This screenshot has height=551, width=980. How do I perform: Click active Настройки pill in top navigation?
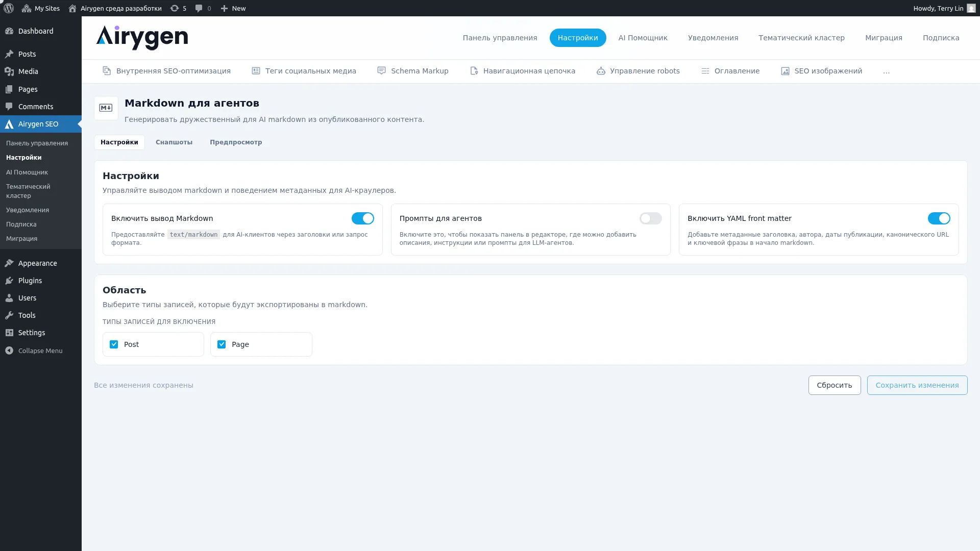click(x=578, y=38)
